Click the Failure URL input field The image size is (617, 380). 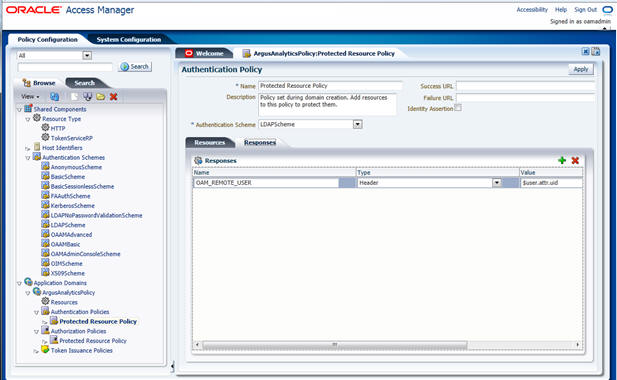(x=526, y=98)
